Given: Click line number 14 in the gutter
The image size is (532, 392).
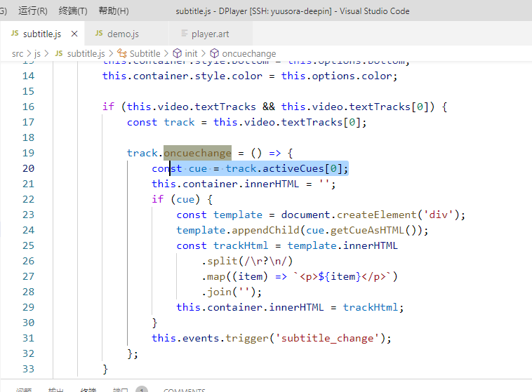Looking at the screenshot, I should click(x=29, y=76).
